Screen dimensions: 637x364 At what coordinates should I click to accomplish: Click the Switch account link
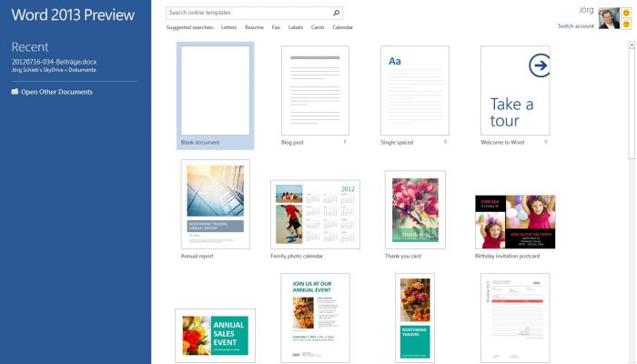576,26
